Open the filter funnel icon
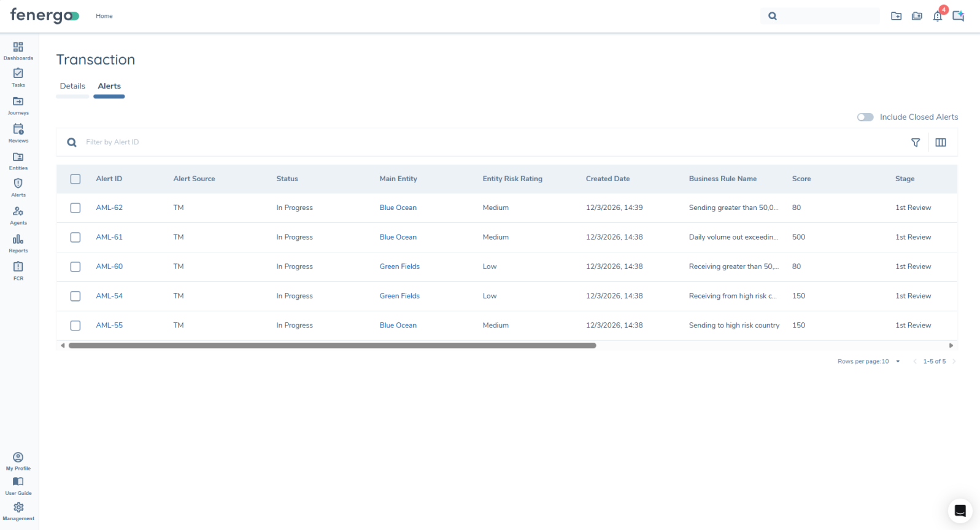980x530 pixels. [x=916, y=142]
